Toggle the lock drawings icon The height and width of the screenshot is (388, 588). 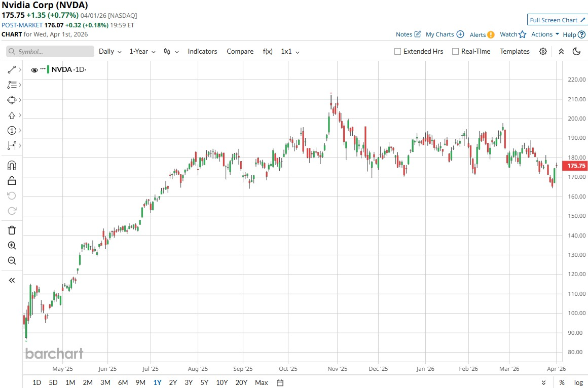pyautogui.click(x=12, y=181)
